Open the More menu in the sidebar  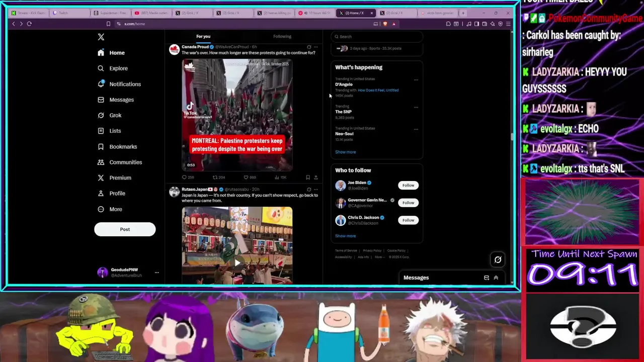click(110, 209)
